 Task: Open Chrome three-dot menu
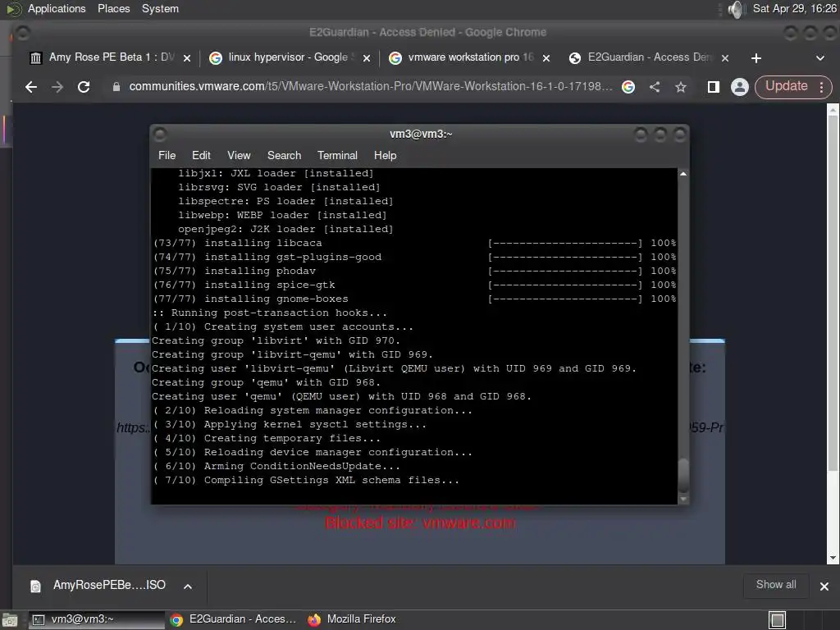821,87
